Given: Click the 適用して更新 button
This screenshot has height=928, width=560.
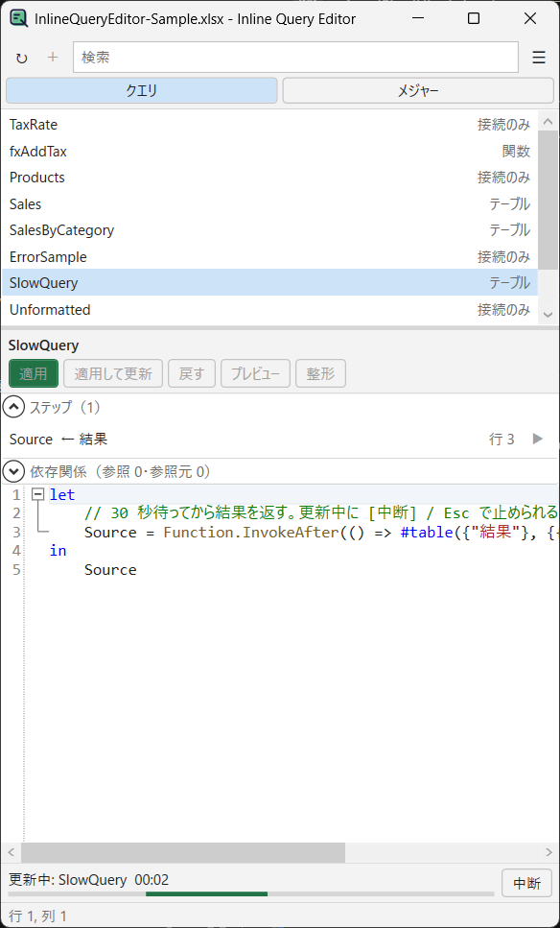Looking at the screenshot, I should coord(113,373).
